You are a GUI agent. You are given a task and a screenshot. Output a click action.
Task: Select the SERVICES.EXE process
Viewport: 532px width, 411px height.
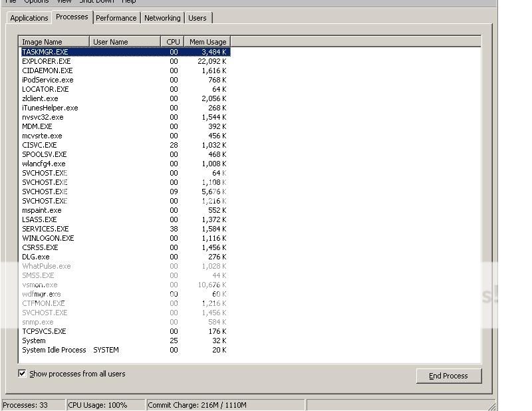pos(45,229)
